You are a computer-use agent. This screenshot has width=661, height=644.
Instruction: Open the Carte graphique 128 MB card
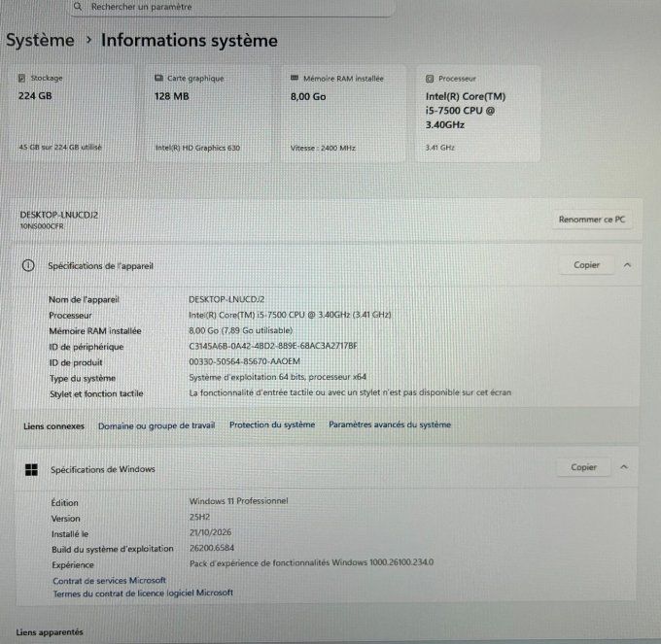[210, 113]
